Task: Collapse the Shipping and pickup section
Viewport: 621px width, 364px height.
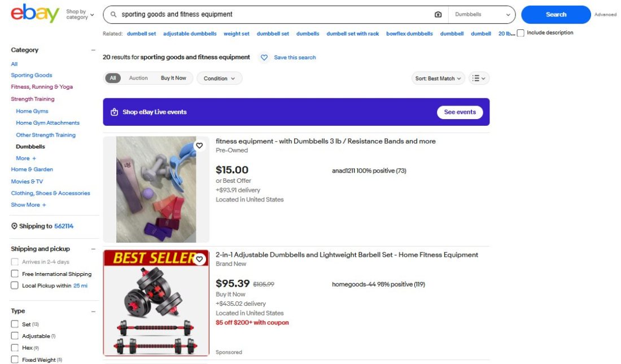Action: 93,249
